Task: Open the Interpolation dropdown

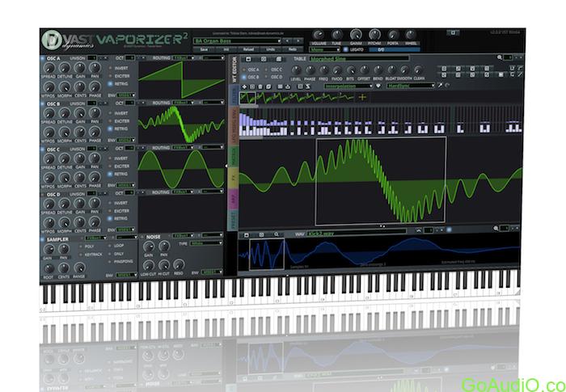Action: (348, 86)
